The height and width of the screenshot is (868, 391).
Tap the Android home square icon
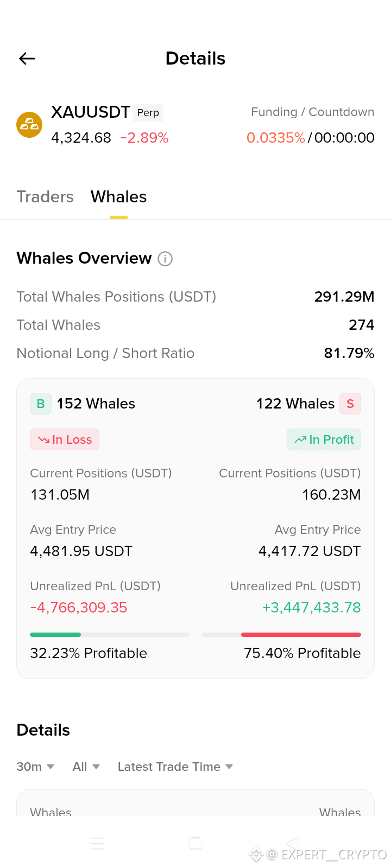coord(195,843)
